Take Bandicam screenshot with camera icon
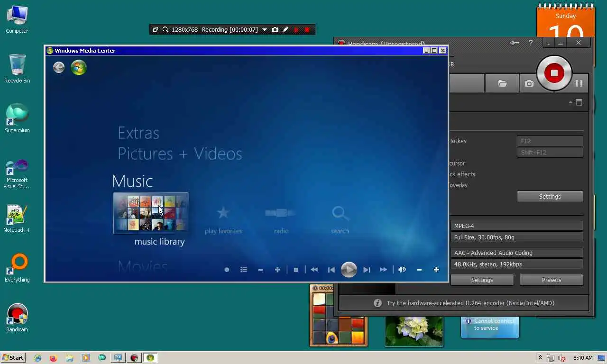Image resolution: width=607 pixels, height=364 pixels. pyautogui.click(x=529, y=83)
